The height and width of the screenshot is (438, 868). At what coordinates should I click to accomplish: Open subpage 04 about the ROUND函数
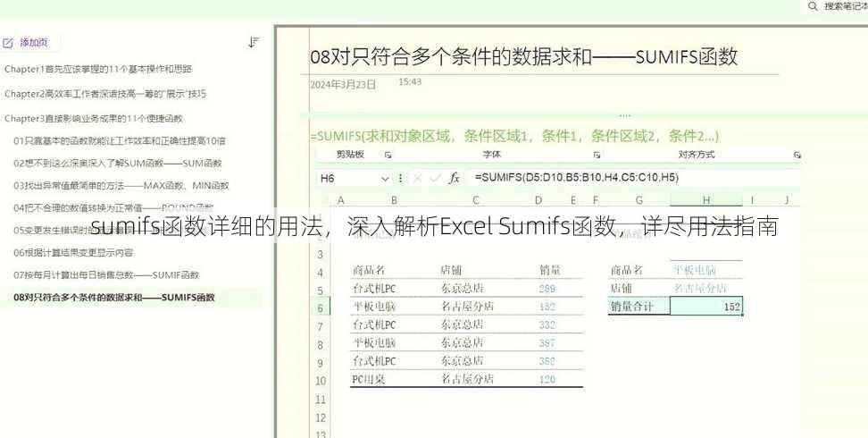pos(113,208)
